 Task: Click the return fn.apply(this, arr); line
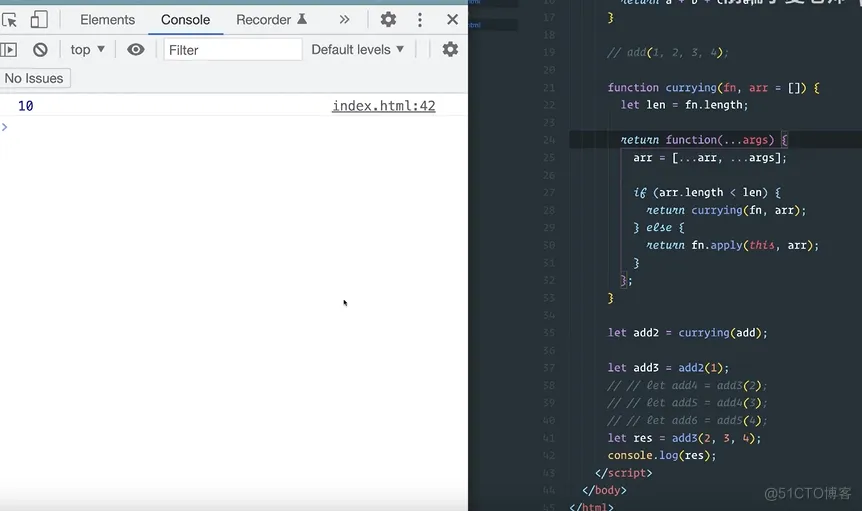point(732,245)
